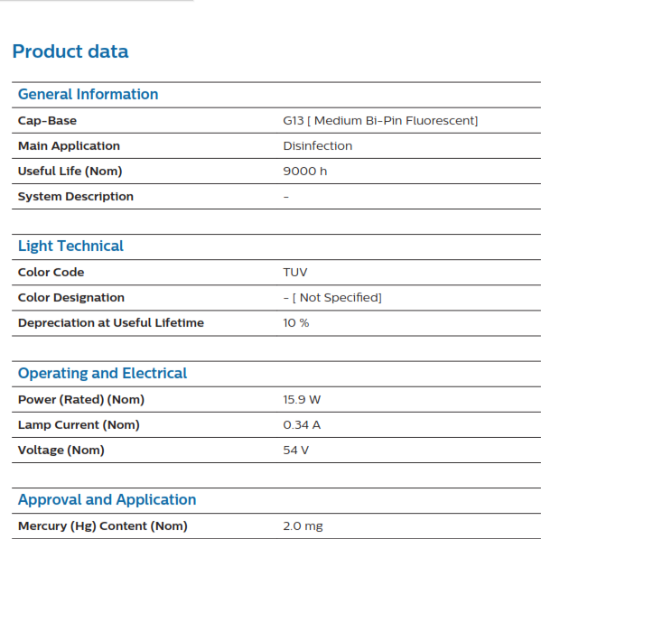Click the 'Voltage (Nom)' label

coord(61,451)
